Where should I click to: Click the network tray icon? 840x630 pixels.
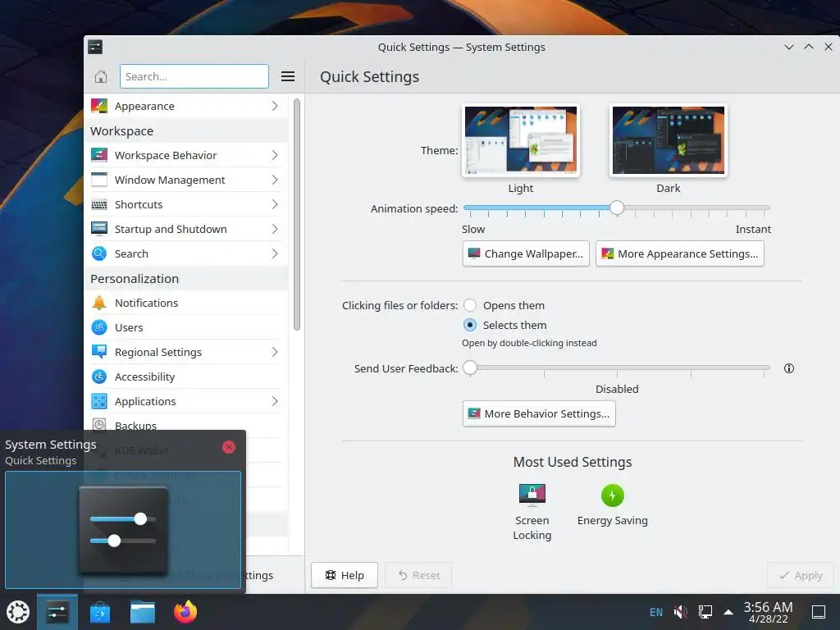tap(705, 612)
